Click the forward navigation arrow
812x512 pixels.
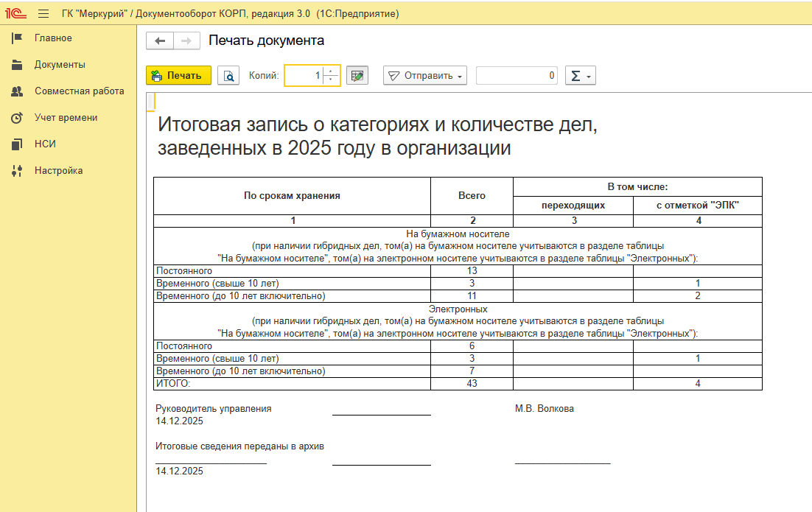(186, 41)
